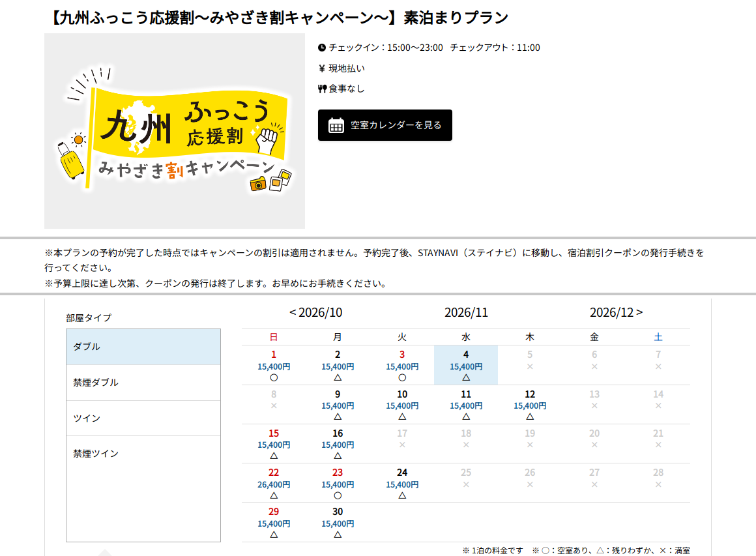The image size is (756, 556).
Task: Click the sold-out × mark under November 17
Action: tap(402, 445)
